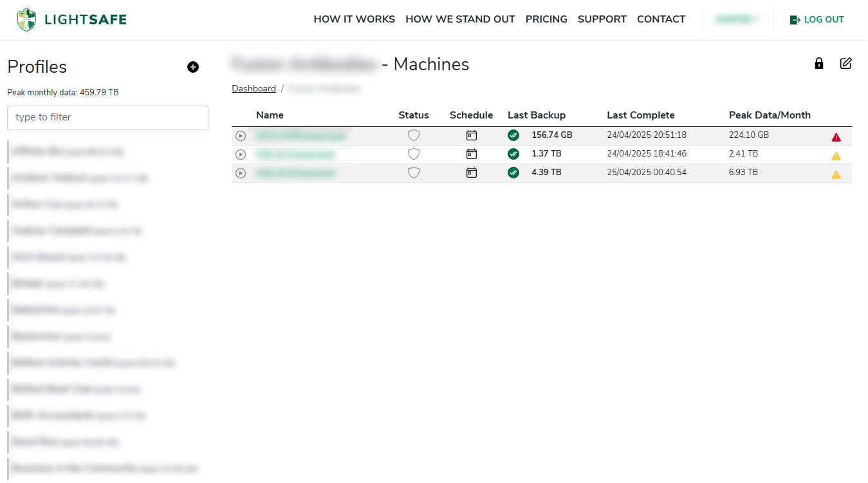Viewport: 868px width, 483px height.
Task: Go to the PRICING page
Action: coord(546,19)
